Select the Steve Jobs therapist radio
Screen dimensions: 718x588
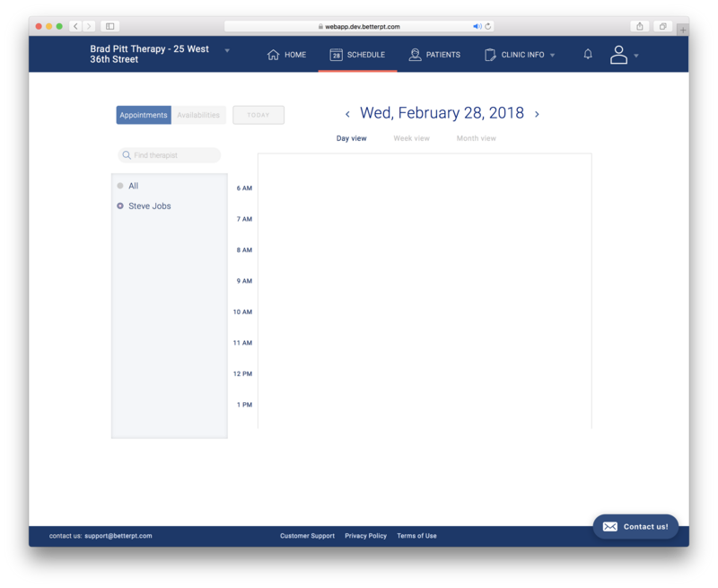click(120, 206)
